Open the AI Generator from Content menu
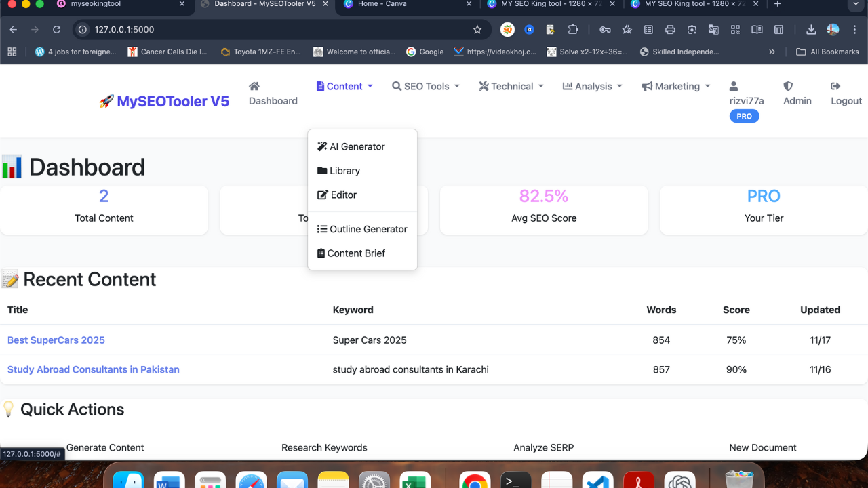Image resolution: width=868 pixels, height=488 pixels. coord(356,146)
